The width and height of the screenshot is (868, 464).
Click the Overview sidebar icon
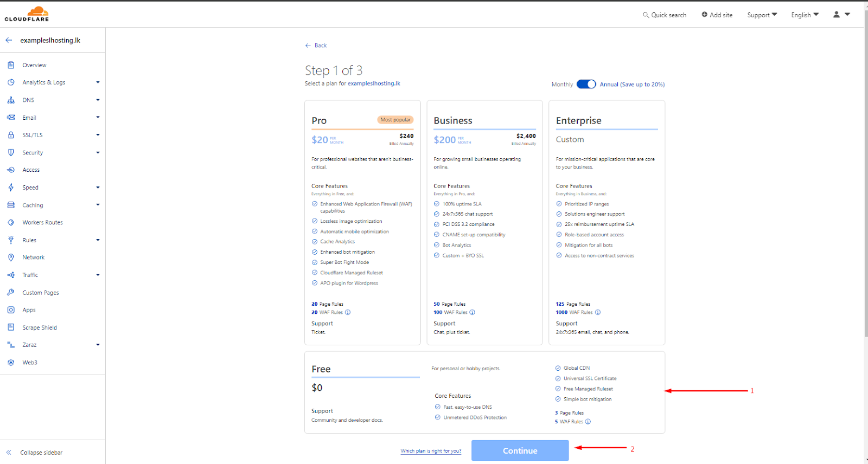(x=11, y=65)
